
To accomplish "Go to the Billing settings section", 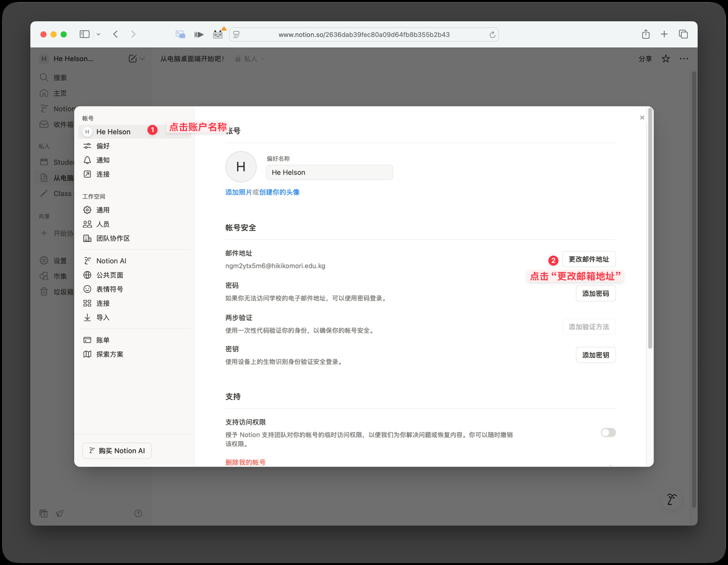I will click(103, 340).
